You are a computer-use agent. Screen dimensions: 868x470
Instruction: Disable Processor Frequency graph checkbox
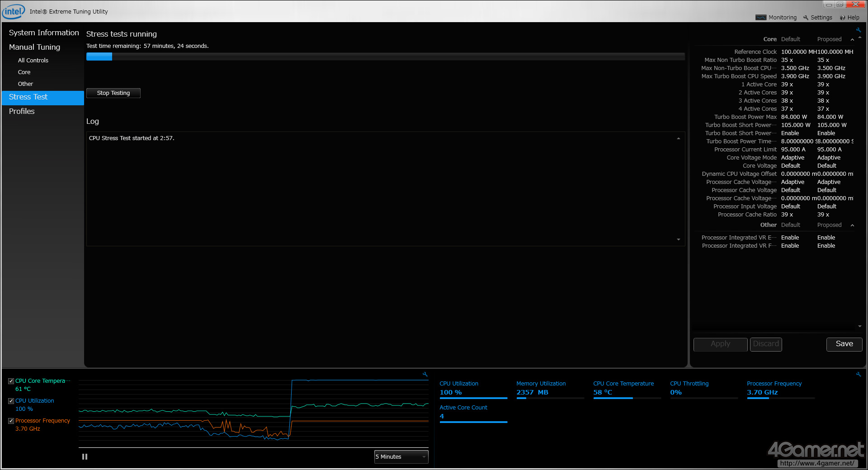[11, 421]
